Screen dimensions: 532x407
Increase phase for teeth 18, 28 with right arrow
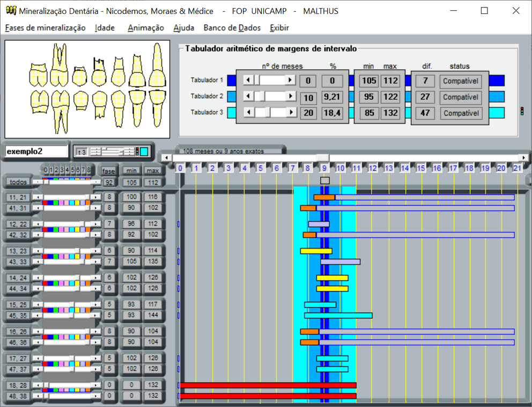click(x=96, y=385)
